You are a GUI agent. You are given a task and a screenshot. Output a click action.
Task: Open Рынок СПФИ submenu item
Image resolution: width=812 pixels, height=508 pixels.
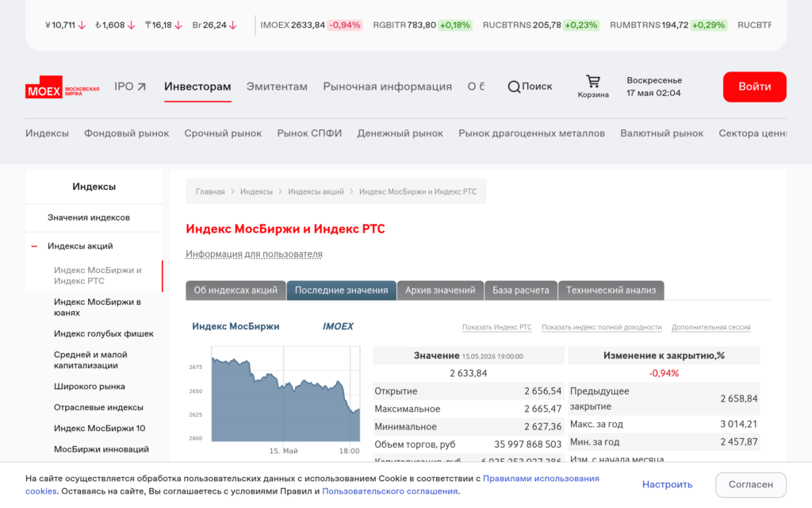point(309,133)
